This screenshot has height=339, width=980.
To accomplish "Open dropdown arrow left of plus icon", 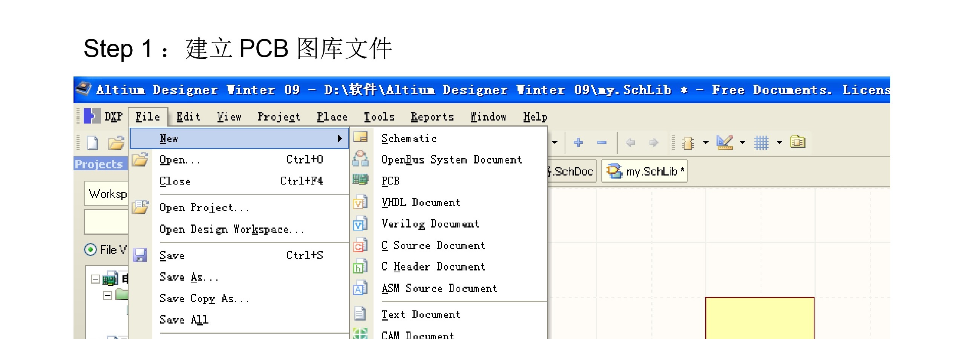I will (x=555, y=142).
